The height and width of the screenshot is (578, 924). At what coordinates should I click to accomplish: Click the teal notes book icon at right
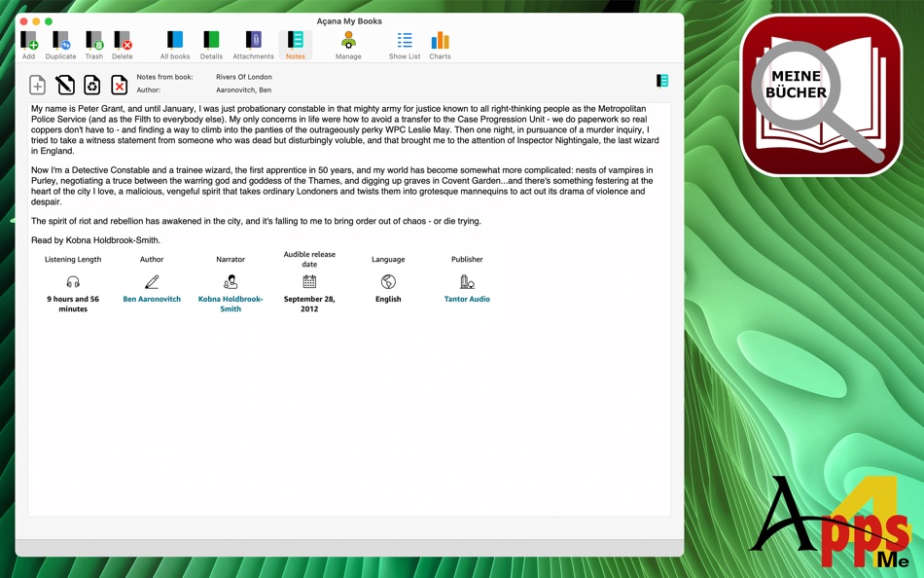[662, 80]
